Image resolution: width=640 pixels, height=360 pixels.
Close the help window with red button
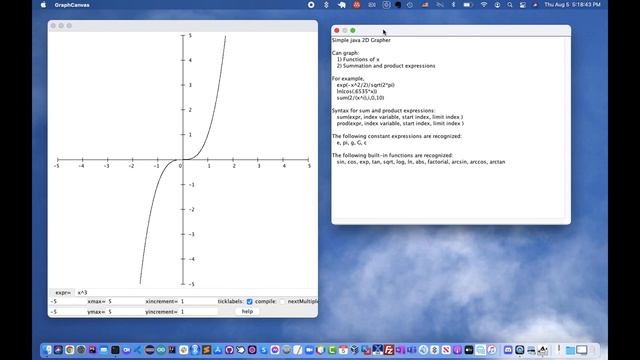pos(337,31)
